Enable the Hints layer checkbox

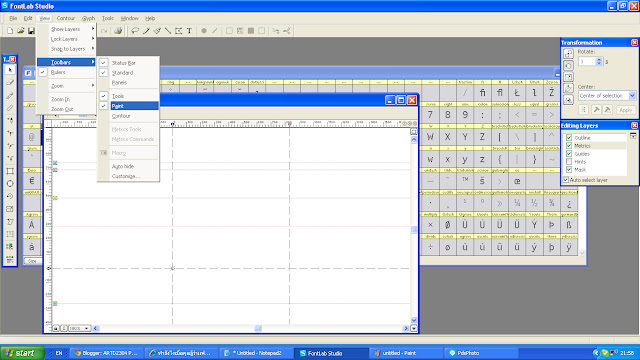coord(569,162)
